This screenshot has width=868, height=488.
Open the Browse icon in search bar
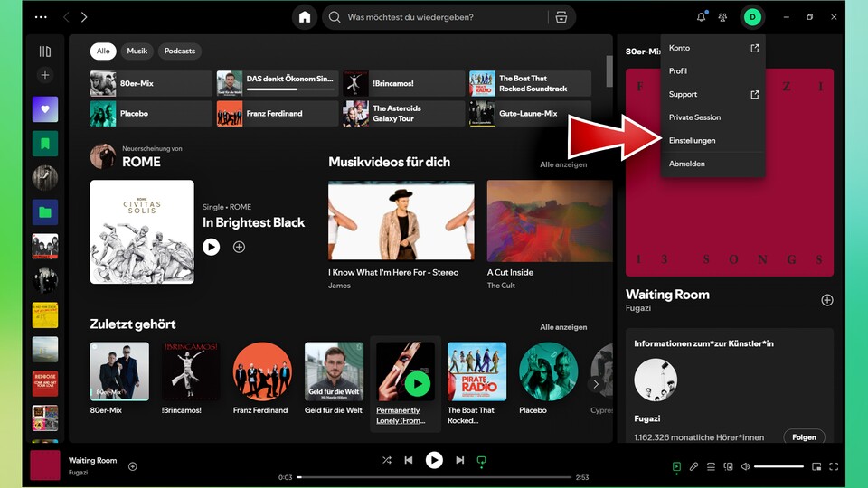(x=561, y=17)
